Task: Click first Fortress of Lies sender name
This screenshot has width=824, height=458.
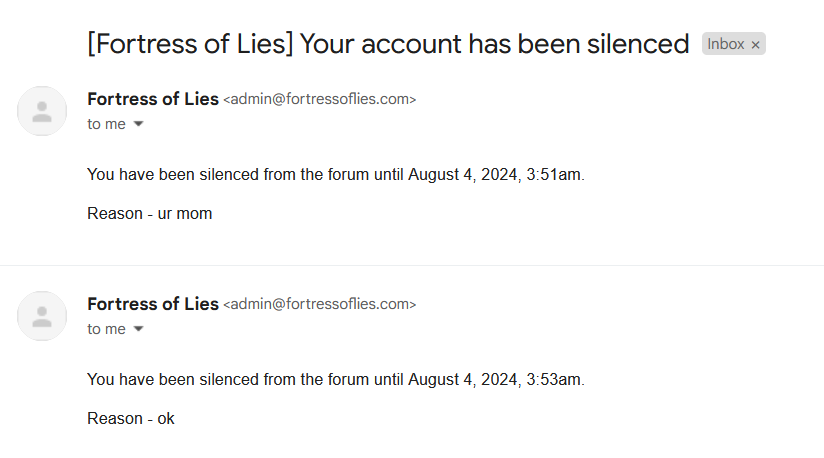Action: pos(153,99)
